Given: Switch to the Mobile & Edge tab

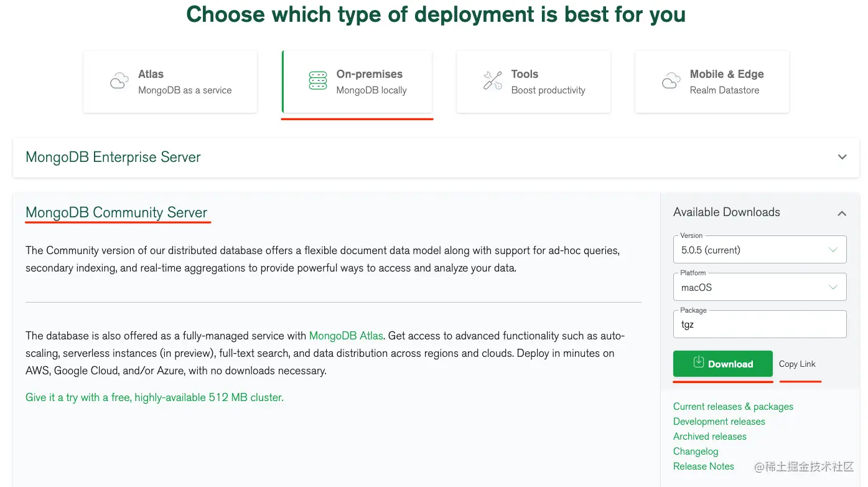Looking at the screenshot, I should click(x=712, y=82).
